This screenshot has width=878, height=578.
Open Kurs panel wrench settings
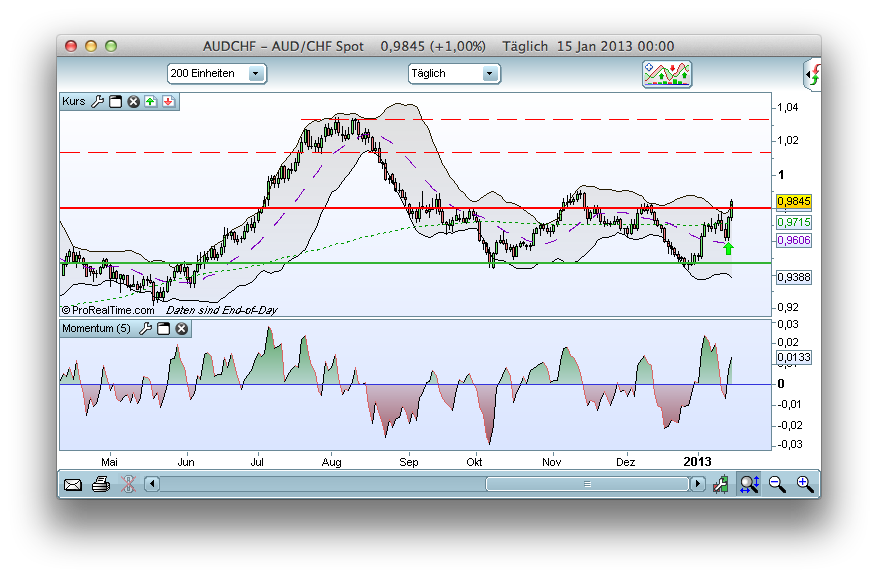(97, 101)
